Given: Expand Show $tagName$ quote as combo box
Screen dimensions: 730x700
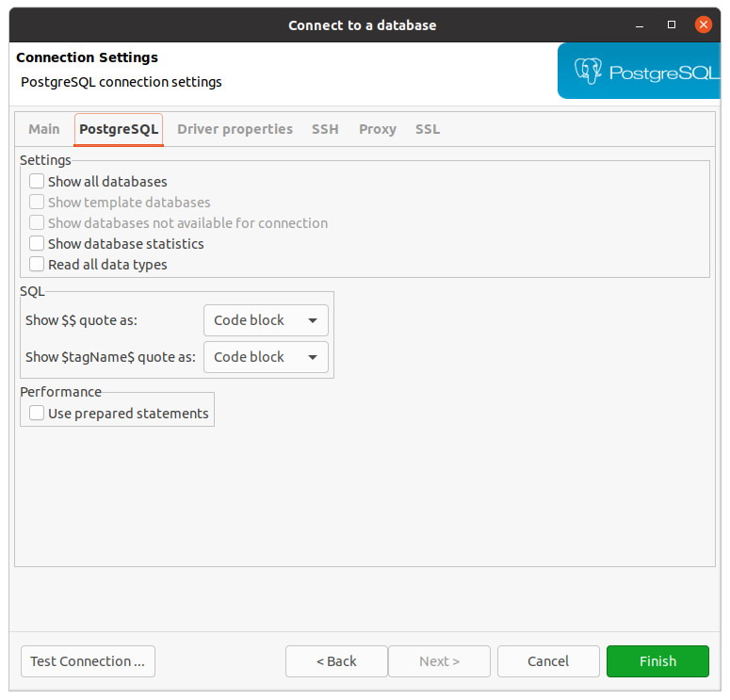Looking at the screenshot, I should point(266,357).
